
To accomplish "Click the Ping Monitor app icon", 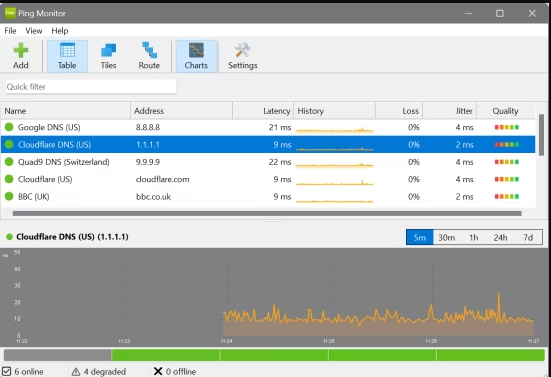I will 10,13.
